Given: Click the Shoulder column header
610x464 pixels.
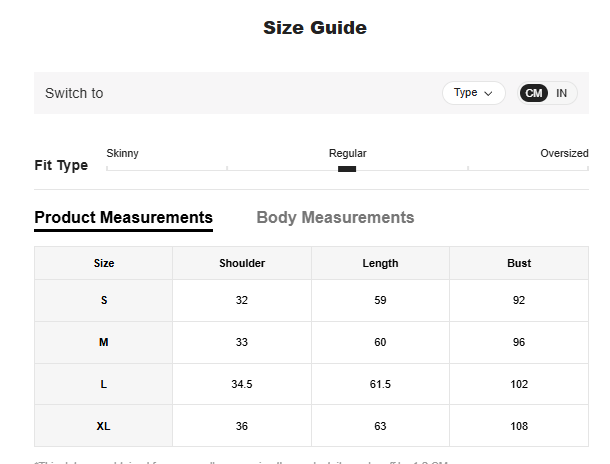Looking at the screenshot, I should (x=242, y=263).
